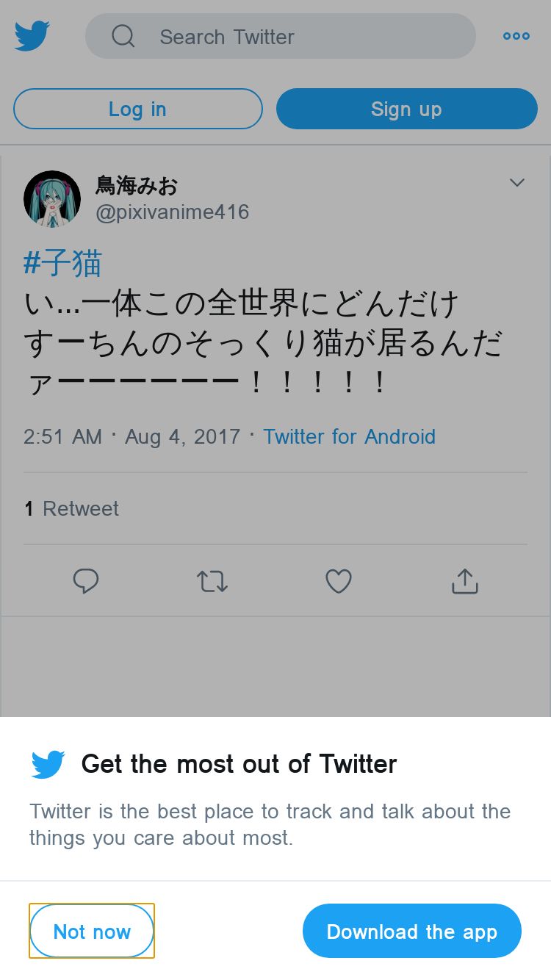Viewport: 551px width, 980px height.
Task: View the 1 Retweet list
Action: click(71, 508)
